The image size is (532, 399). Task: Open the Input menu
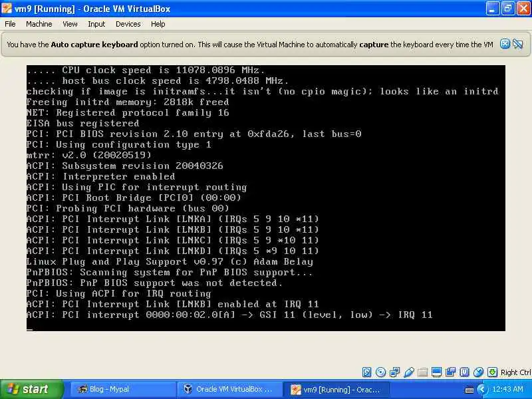click(x=96, y=24)
